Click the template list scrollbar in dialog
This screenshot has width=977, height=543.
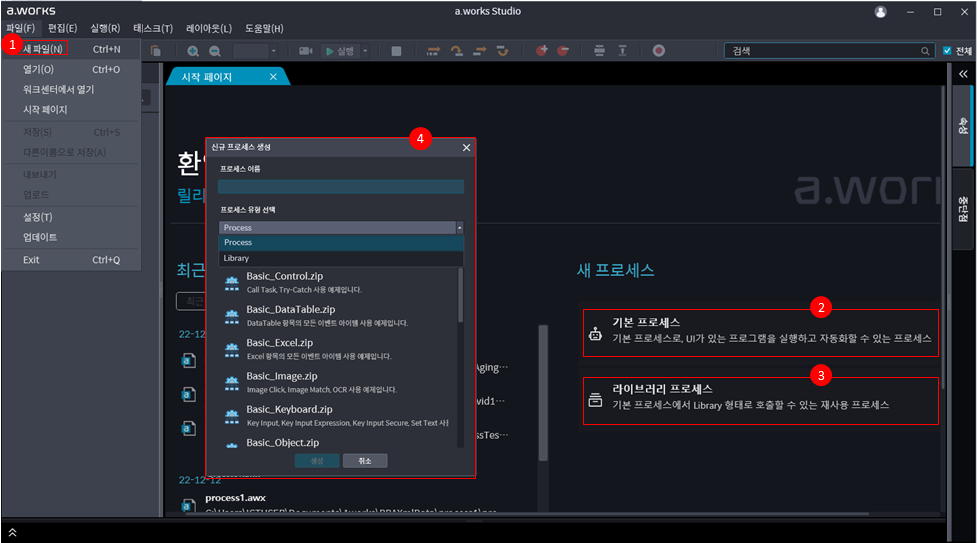coord(460,296)
